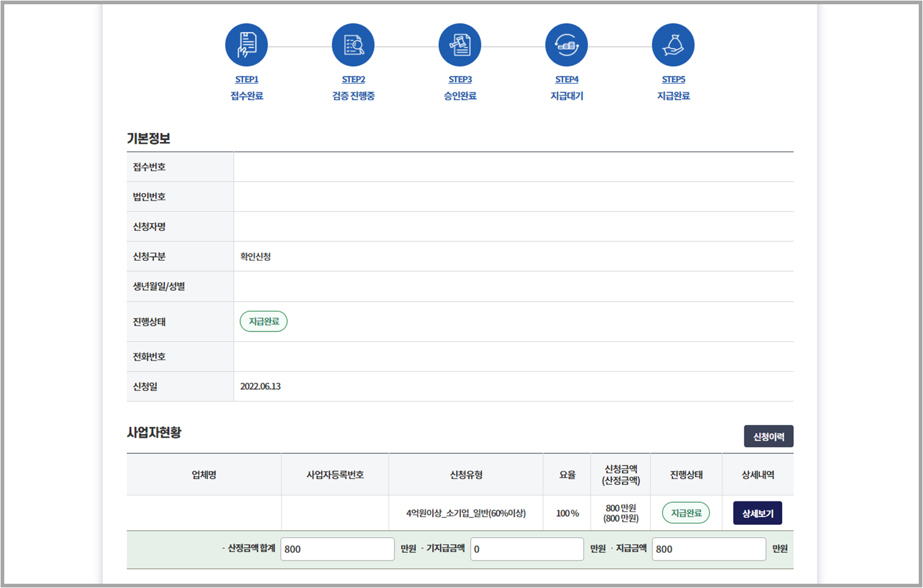Click the 확인신청 value
Screen dimensions: 923x588
coord(255,257)
